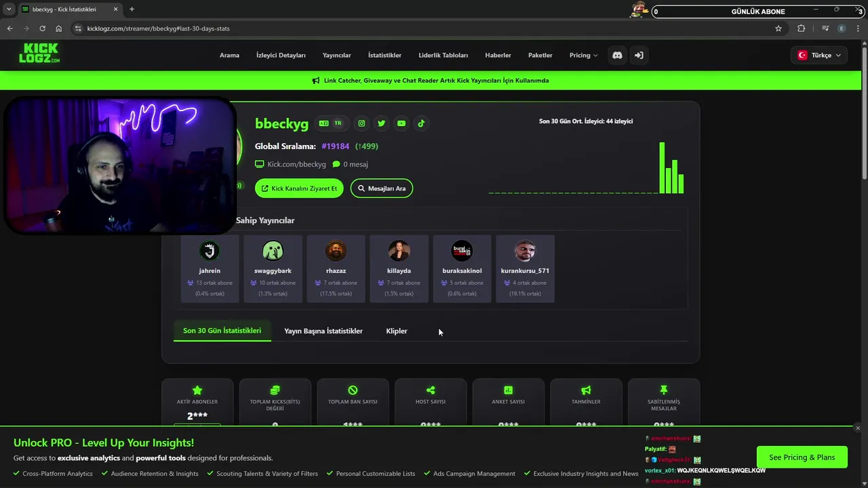Click the browser profile avatar icon

pyautogui.click(x=842, y=28)
